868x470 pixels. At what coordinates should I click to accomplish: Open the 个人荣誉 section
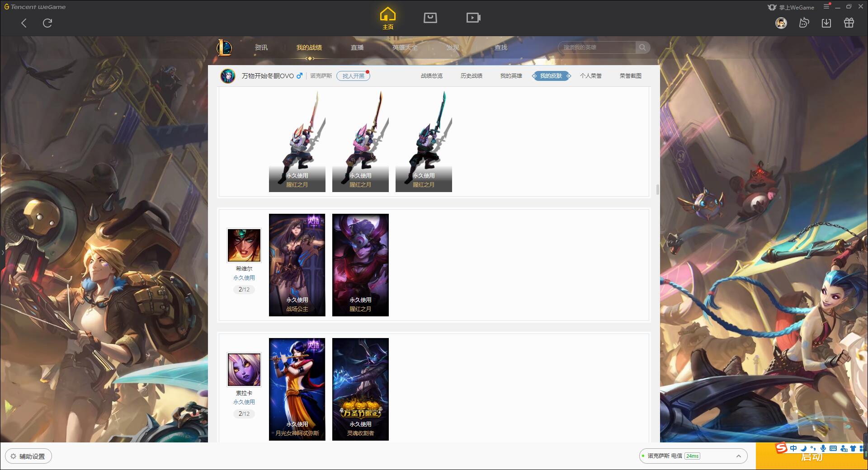[591, 76]
